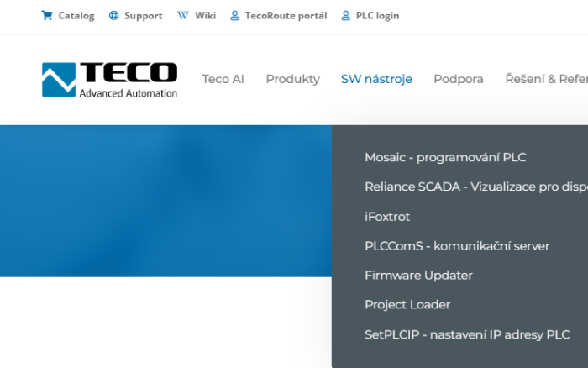Click the PLC login user icon
The width and height of the screenshot is (588, 368).
[346, 15]
